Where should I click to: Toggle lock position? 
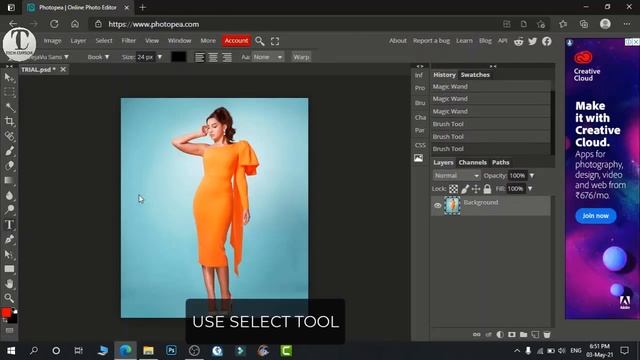[476, 189]
